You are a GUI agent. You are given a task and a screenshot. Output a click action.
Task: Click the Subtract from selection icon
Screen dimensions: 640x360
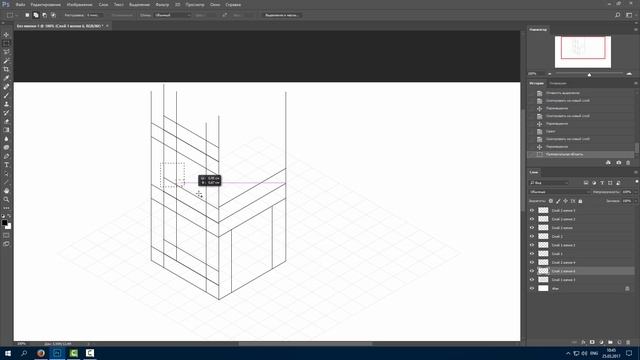pyautogui.click(x=44, y=15)
